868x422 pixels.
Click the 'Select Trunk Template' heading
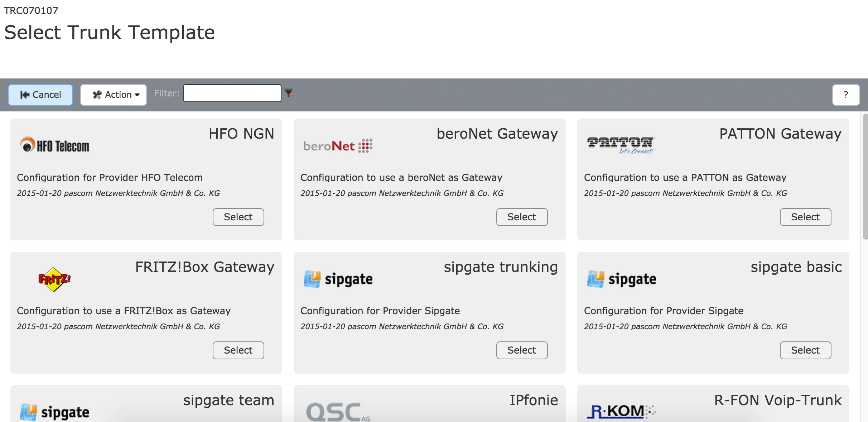[x=110, y=33]
